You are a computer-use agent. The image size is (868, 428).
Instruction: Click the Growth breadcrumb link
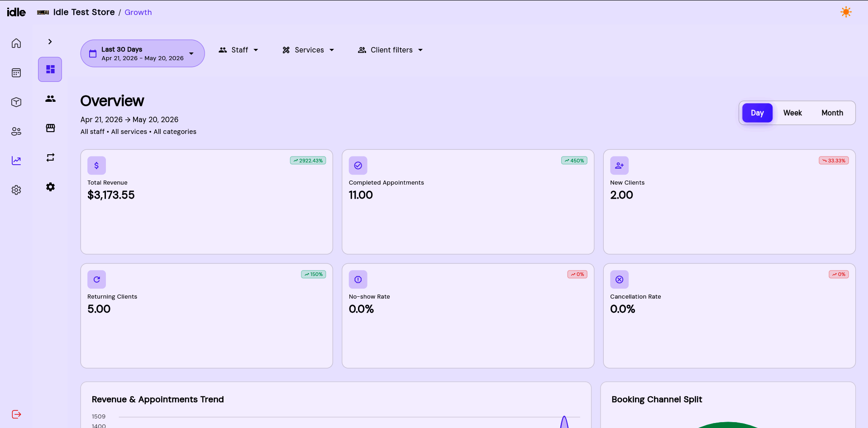click(x=138, y=12)
